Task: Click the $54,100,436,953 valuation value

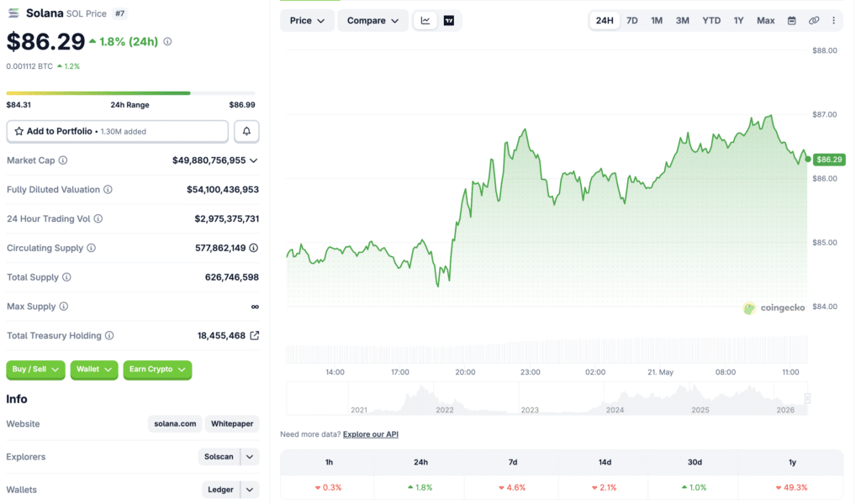Action: (x=222, y=189)
